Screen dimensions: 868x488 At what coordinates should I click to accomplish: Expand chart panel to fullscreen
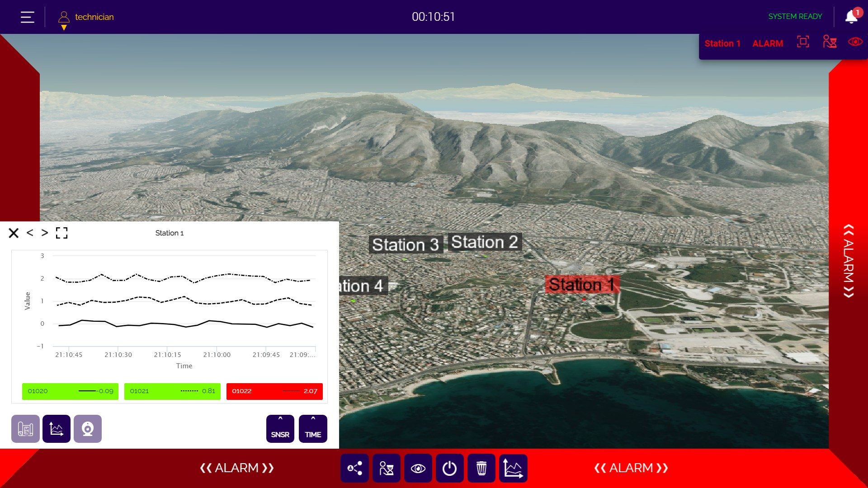pos(61,233)
